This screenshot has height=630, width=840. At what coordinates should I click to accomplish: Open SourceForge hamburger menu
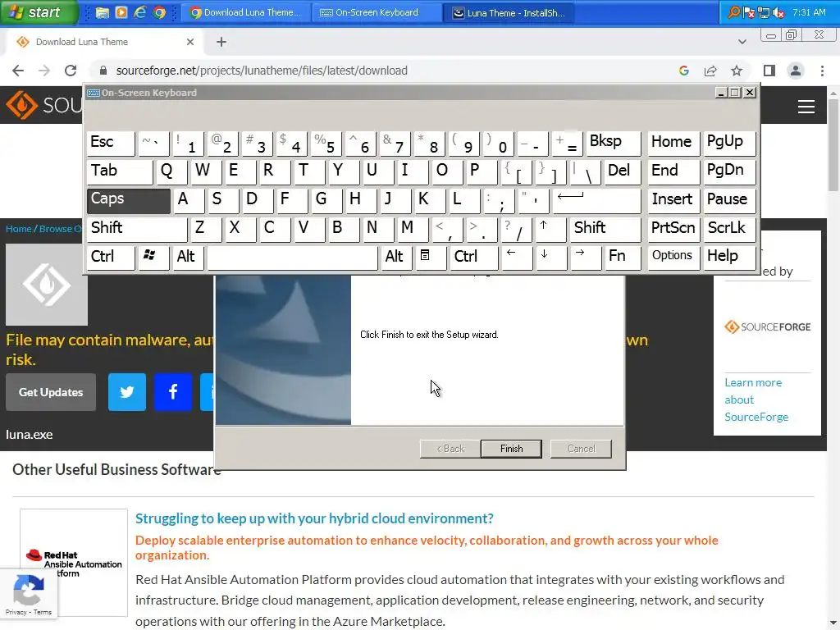point(806,107)
